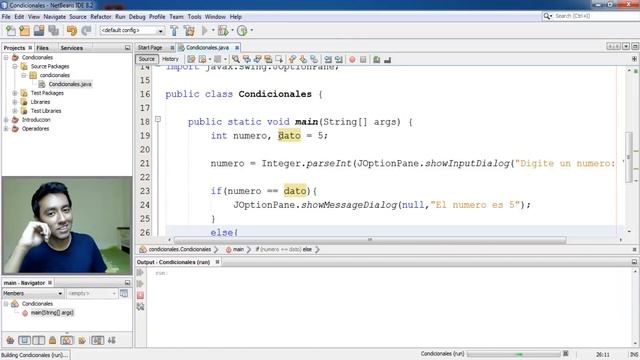640x360 pixels.
Task: Click the Find Selection magnifier in editor toolbar
Action: pyautogui.click(x=236, y=60)
